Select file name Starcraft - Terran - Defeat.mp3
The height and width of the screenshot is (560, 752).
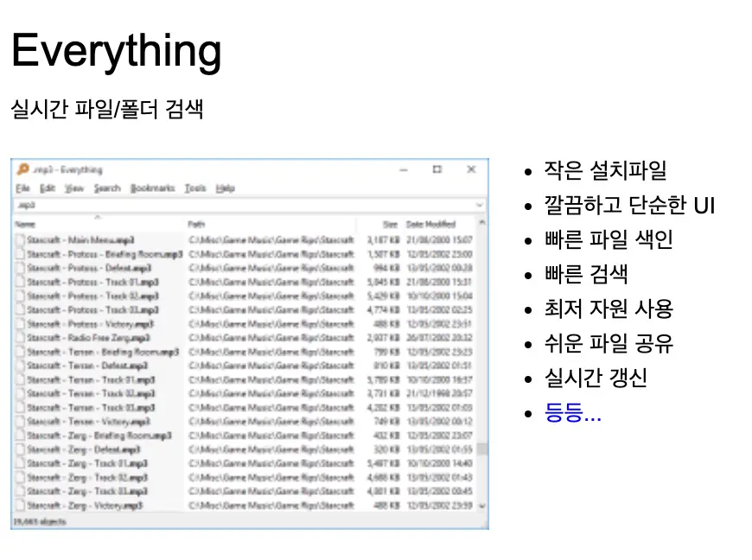pyautogui.click(x=87, y=366)
